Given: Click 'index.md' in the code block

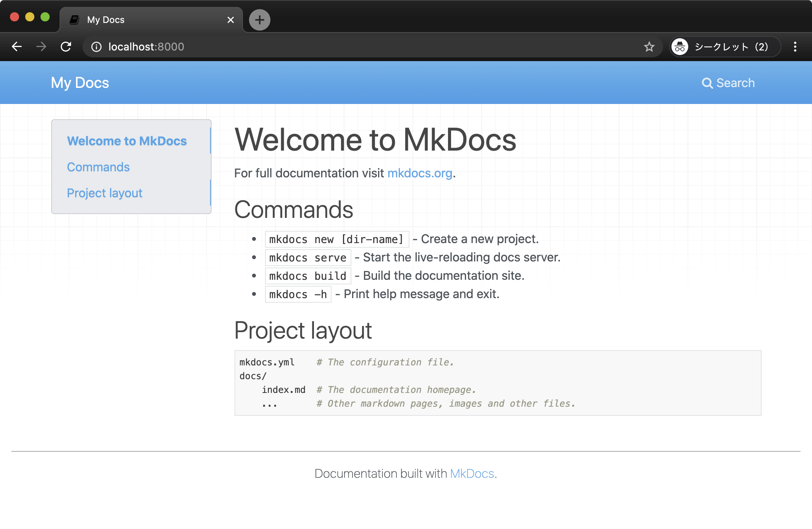Looking at the screenshot, I should [x=283, y=389].
